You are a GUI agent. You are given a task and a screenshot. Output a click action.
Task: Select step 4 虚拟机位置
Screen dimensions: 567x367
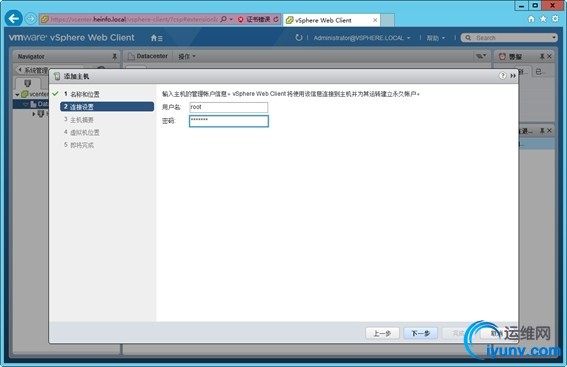pos(82,132)
